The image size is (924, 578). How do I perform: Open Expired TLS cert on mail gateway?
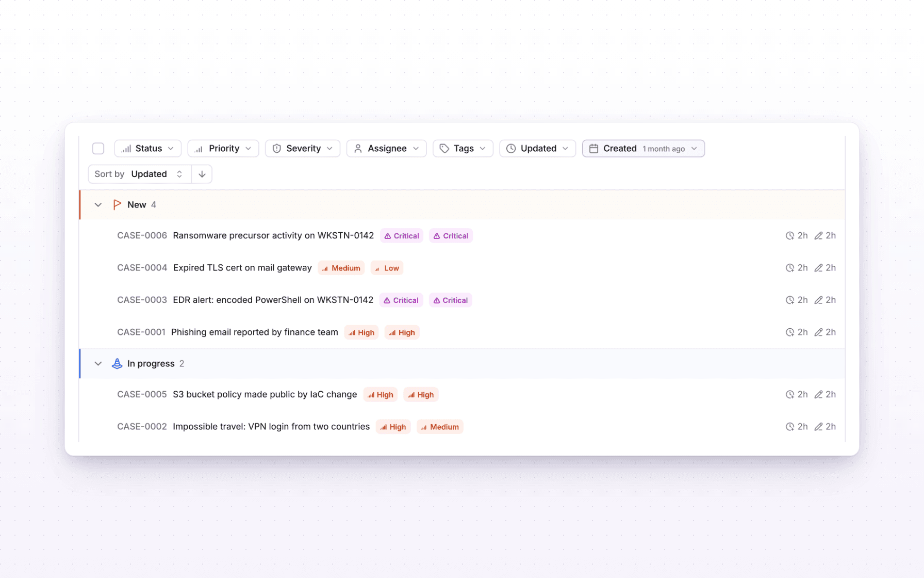242,268
